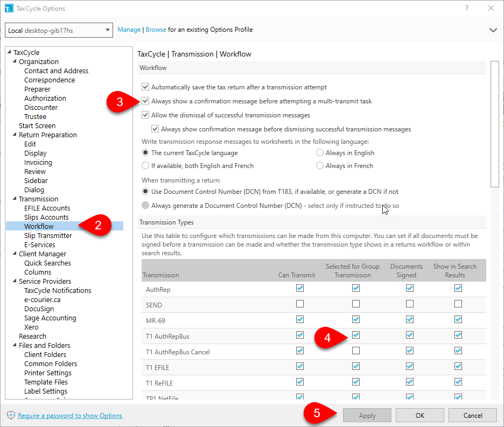Collapse the Transmission tree node
Screen dimensions: 504x427
tap(15, 198)
